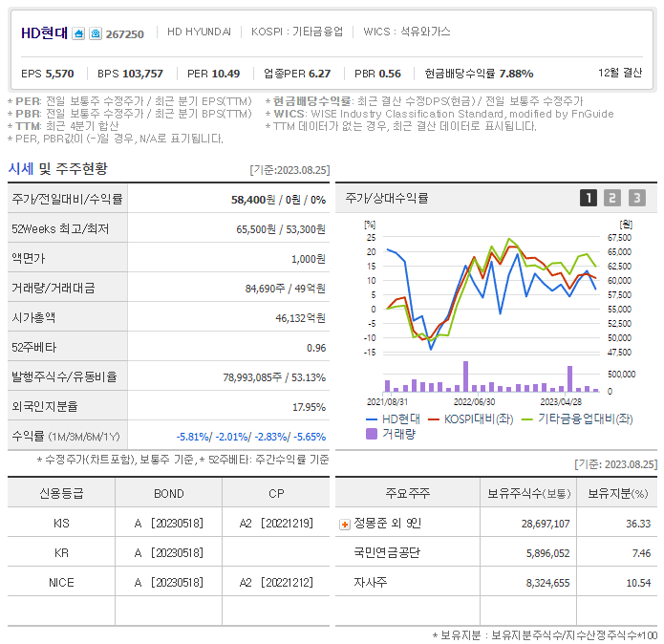Click the 외국인지분율 17.95% value
The height and width of the screenshot is (644, 664).
[x=310, y=407]
